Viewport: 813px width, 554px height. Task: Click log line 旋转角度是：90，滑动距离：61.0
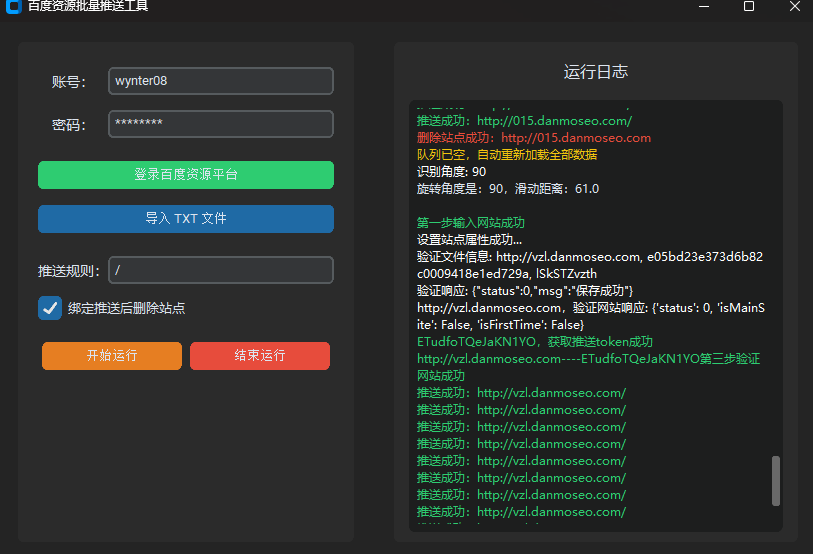click(508, 189)
